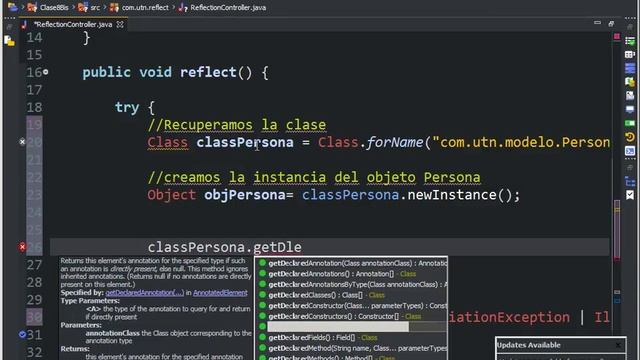Follow the getDeclaredAnnotation(...) javadoc link
Viewport: 640px width, 360px height.
[x=144, y=293]
